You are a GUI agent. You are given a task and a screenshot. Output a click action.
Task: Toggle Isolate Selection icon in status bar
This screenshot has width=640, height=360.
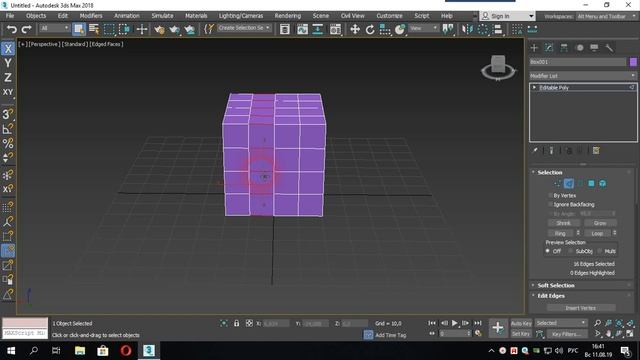coord(224,323)
